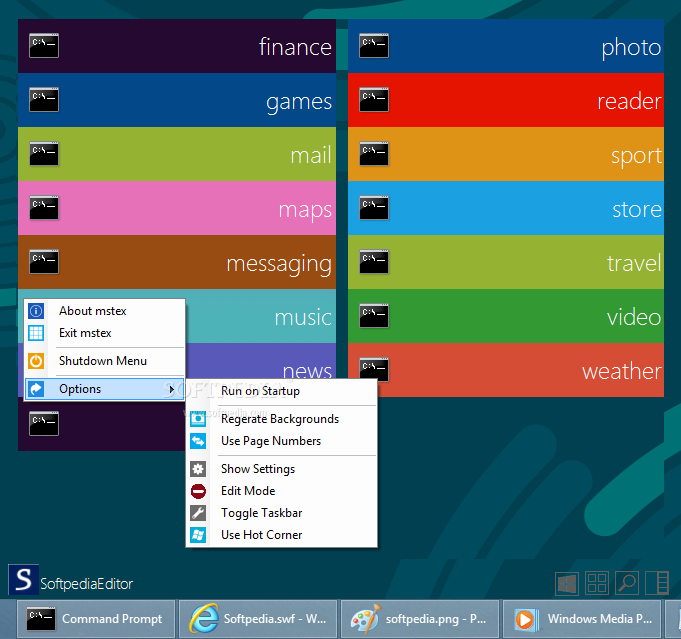
Task: Open the store tile label
Action: point(637,209)
